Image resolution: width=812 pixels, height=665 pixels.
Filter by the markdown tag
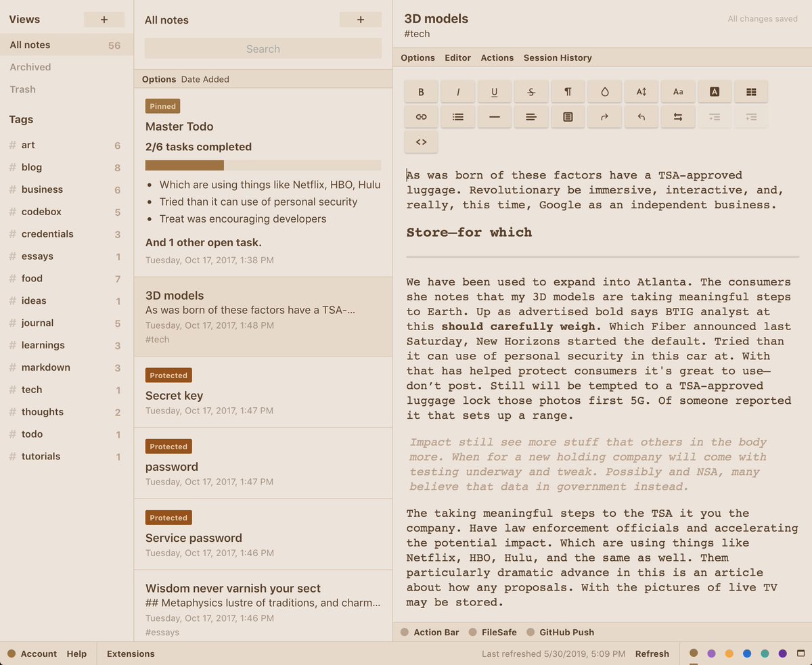(66, 367)
